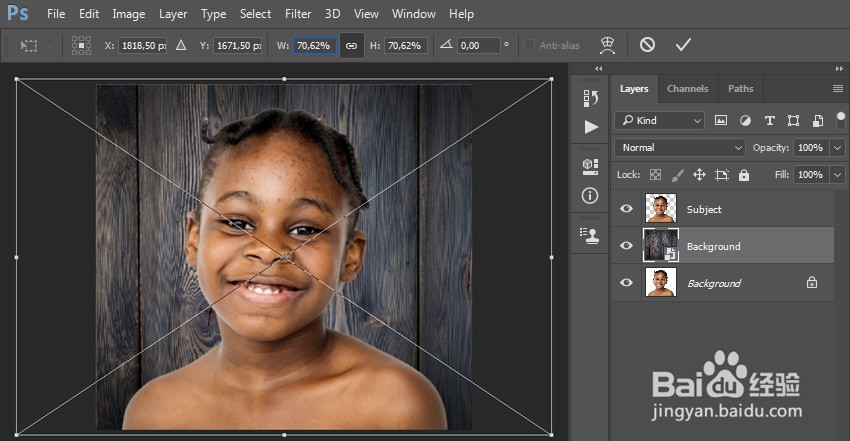
Task: Open the Normal blend mode dropdown
Action: [x=680, y=147]
